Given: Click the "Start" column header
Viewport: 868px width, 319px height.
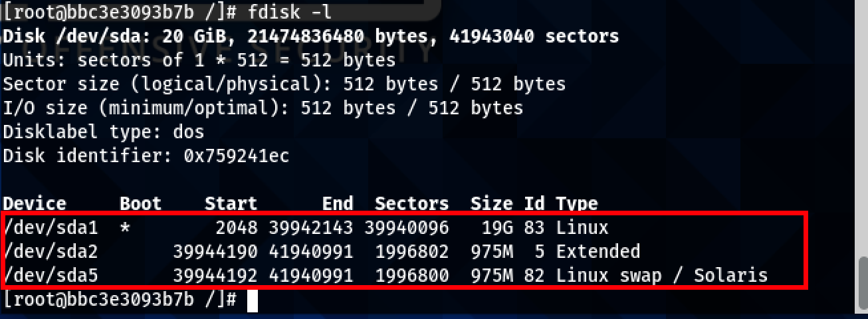Looking at the screenshot, I should (231, 203).
